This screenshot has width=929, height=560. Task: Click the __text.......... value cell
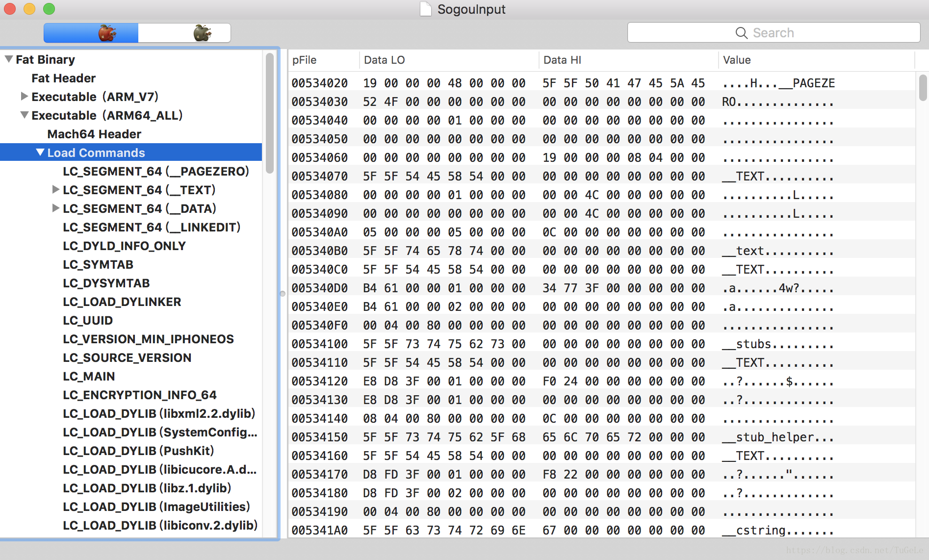(x=778, y=251)
